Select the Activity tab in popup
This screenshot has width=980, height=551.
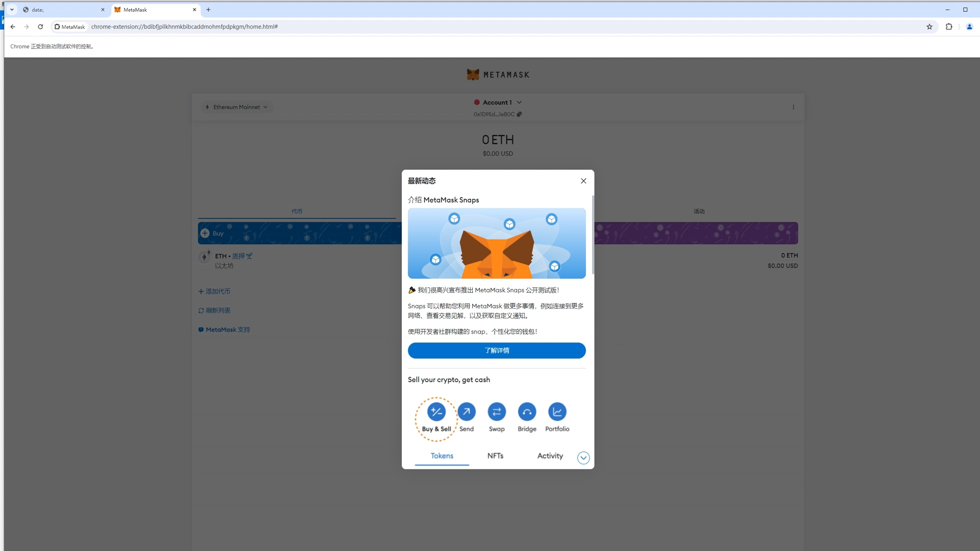[550, 456]
